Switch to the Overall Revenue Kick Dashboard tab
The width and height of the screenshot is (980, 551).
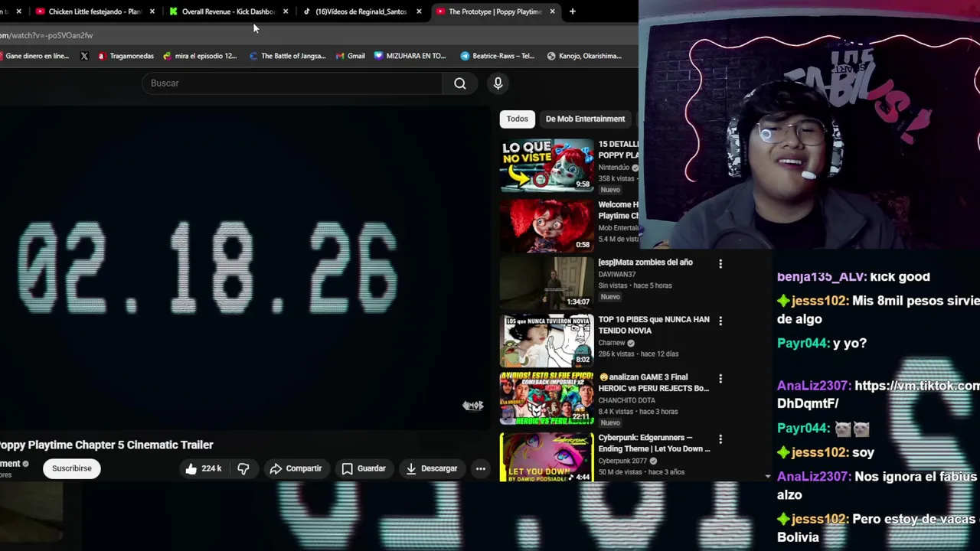(x=222, y=11)
